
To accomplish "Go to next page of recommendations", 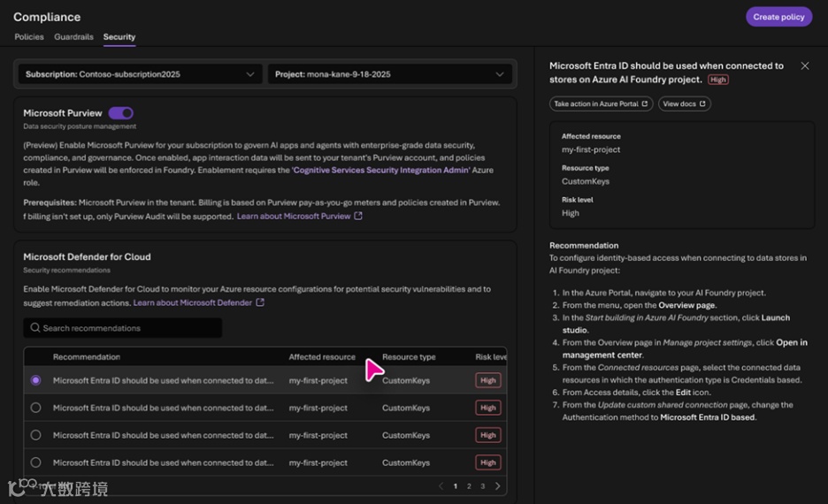I will point(498,486).
